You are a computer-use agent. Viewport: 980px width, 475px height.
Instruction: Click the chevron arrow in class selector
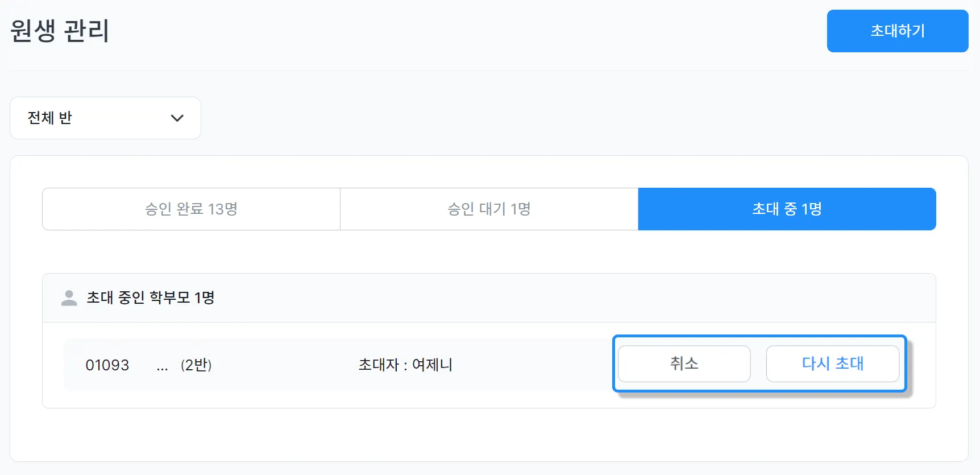(177, 118)
